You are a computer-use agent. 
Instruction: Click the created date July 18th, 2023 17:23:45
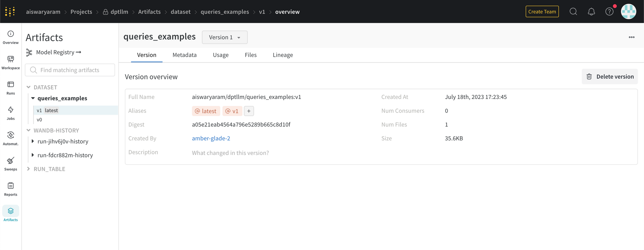tap(476, 97)
